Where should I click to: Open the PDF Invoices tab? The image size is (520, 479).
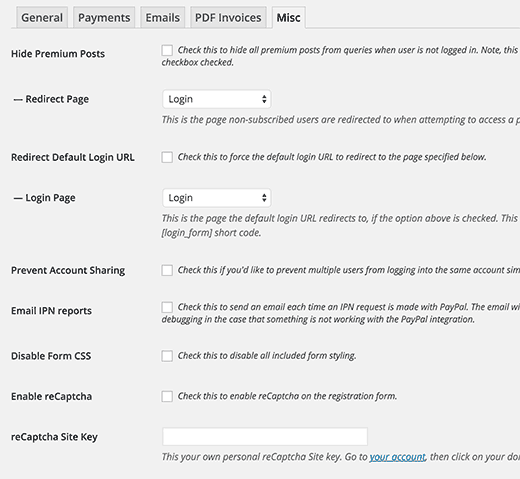point(228,17)
